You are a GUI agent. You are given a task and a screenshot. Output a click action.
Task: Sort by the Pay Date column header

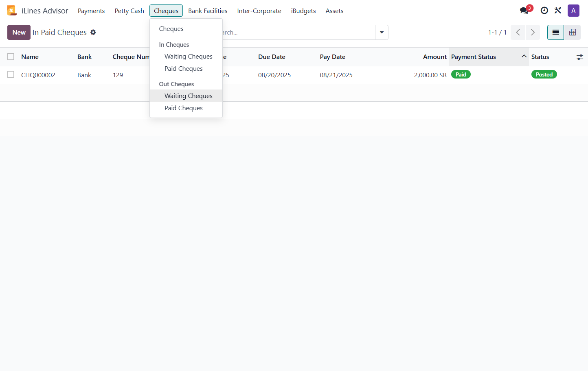[x=333, y=57]
